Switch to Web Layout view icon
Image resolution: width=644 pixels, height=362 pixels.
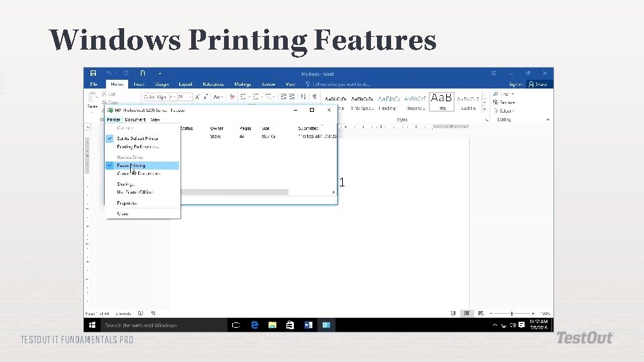pos(480,314)
